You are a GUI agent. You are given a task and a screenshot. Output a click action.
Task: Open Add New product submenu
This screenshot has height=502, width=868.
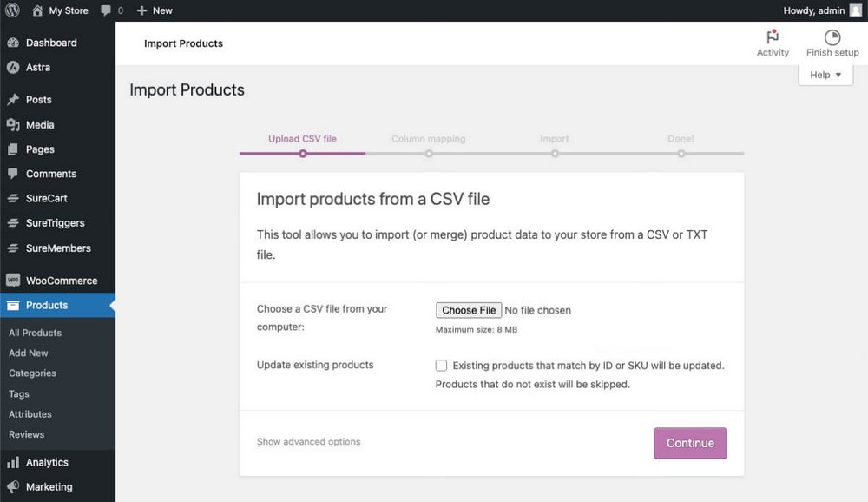(x=29, y=353)
